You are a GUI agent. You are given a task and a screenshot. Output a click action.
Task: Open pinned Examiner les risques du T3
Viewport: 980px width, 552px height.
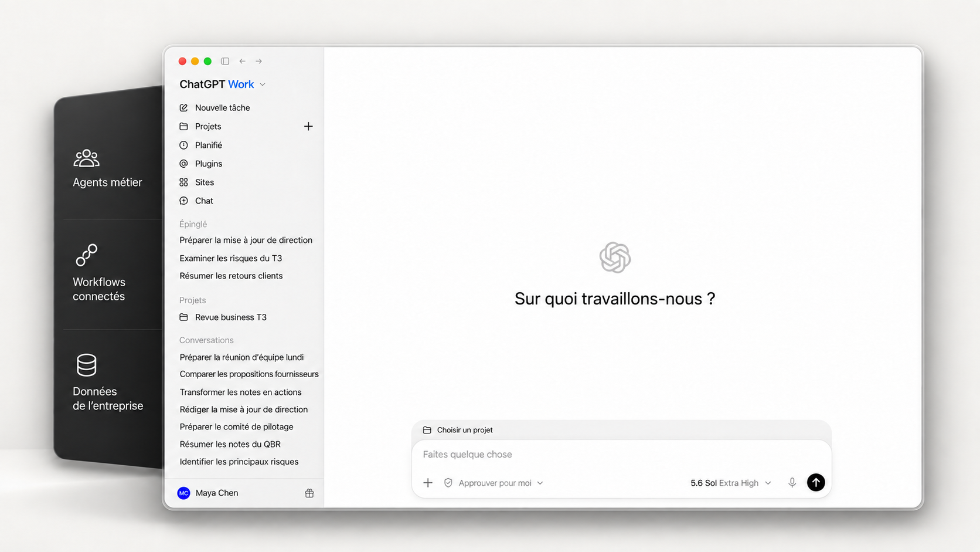(230, 258)
